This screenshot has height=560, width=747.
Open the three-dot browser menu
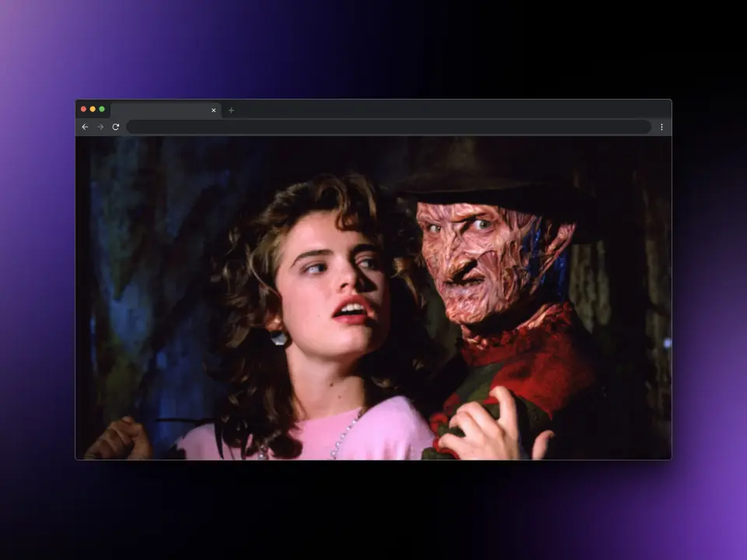click(x=661, y=127)
